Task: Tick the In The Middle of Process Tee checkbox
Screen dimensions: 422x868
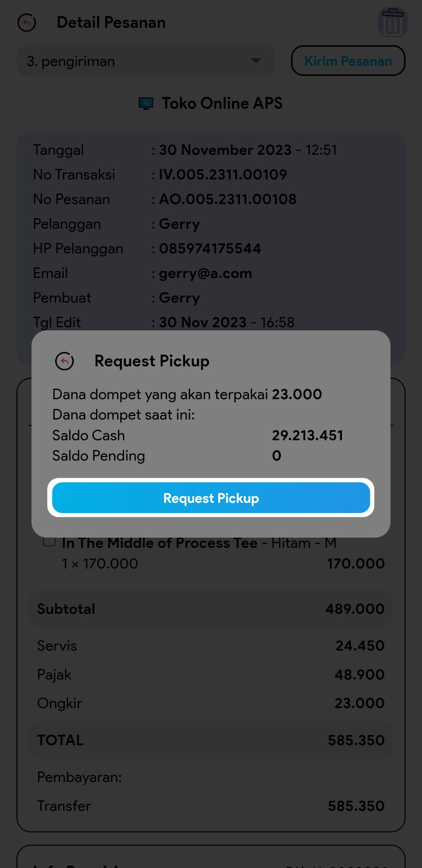Action: (x=49, y=542)
